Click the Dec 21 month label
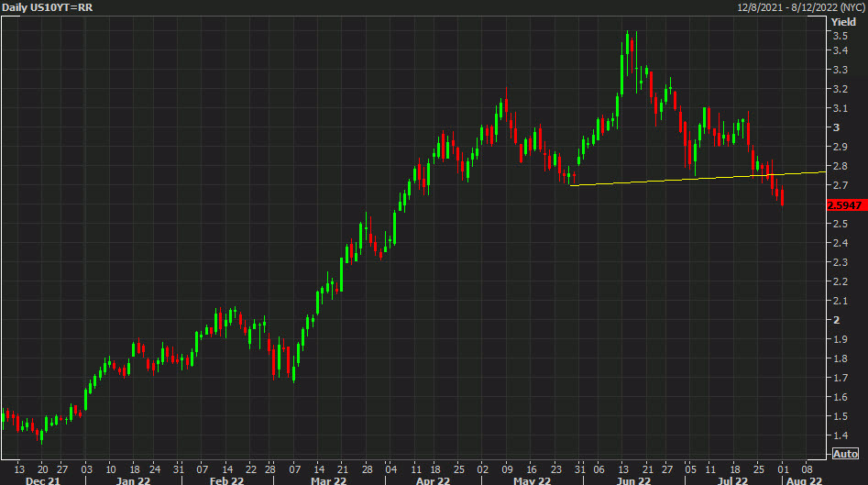This screenshot has height=485, width=868. tap(43, 480)
